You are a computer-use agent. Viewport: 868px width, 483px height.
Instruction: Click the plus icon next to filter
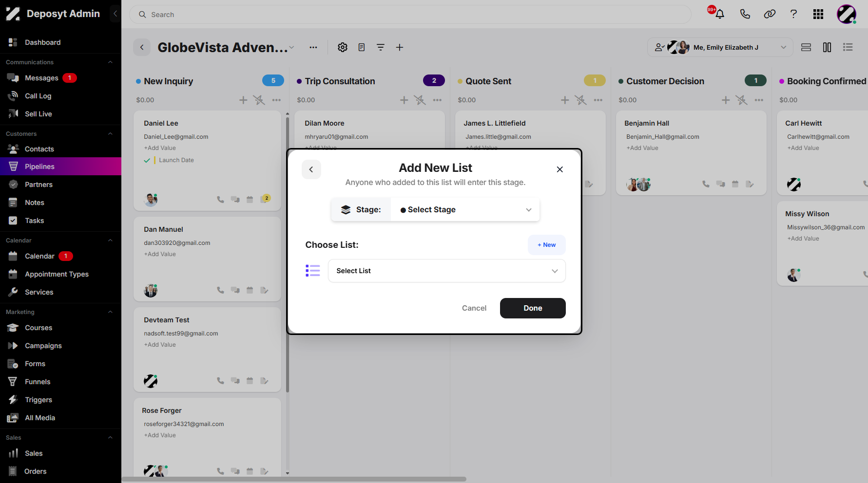coord(400,47)
